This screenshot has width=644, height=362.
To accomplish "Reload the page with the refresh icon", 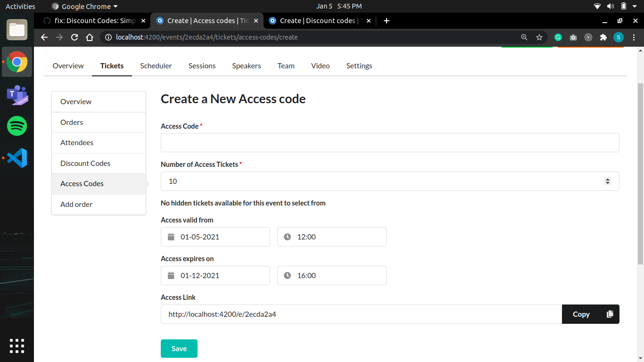I will [74, 37].
